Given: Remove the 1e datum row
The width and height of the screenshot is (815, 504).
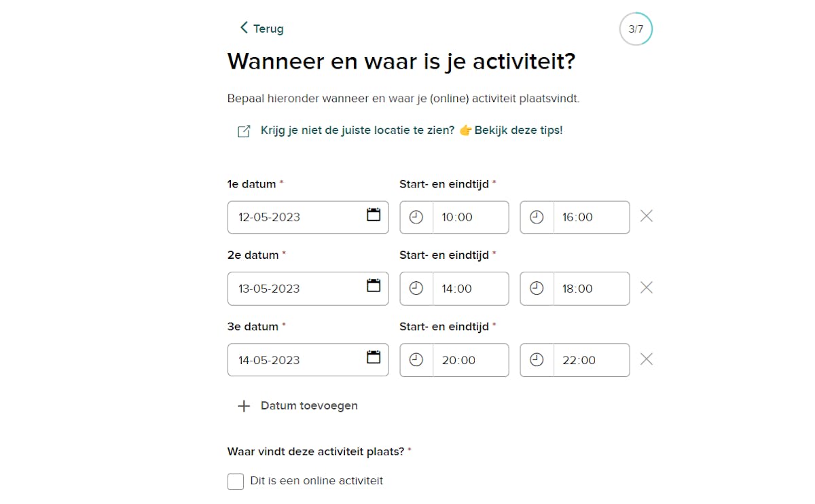Looking at the screenshot, I should point(647,216).
